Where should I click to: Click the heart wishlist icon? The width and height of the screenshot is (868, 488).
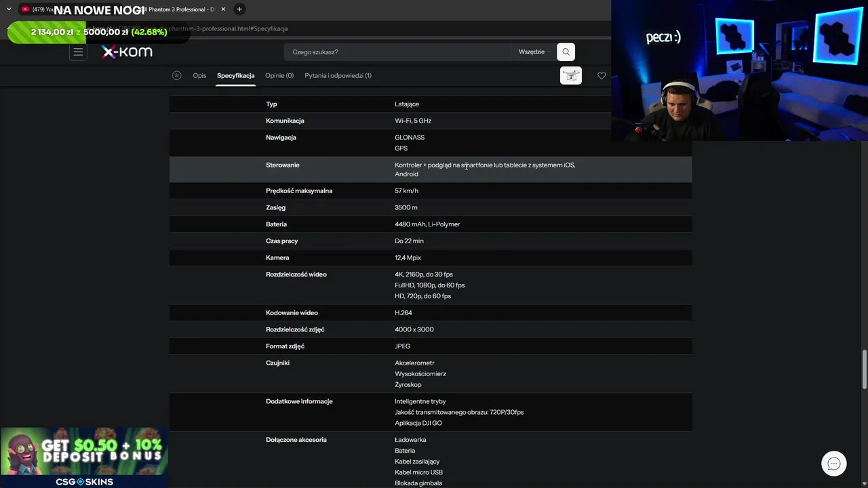[601, 76]
